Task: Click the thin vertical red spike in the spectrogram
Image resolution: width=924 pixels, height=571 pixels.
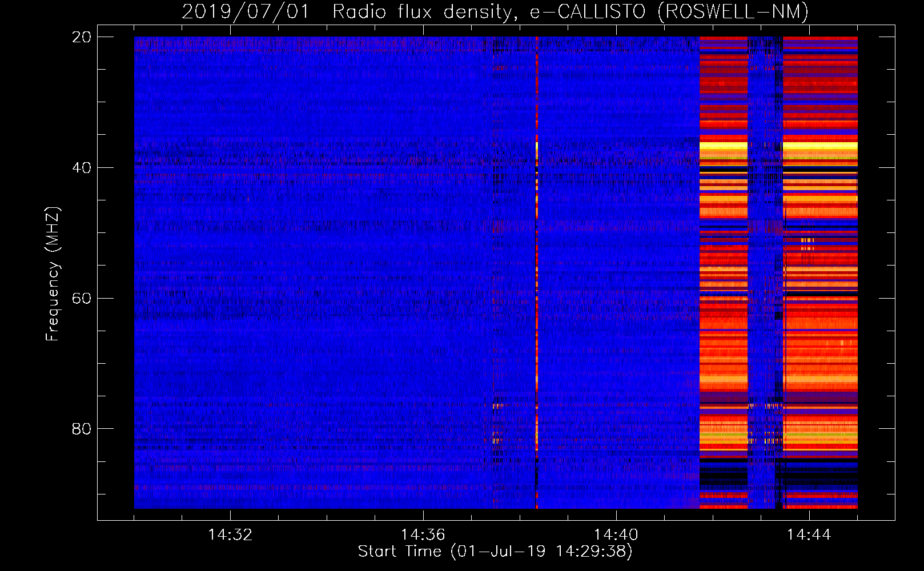Action: click(537, 272)
